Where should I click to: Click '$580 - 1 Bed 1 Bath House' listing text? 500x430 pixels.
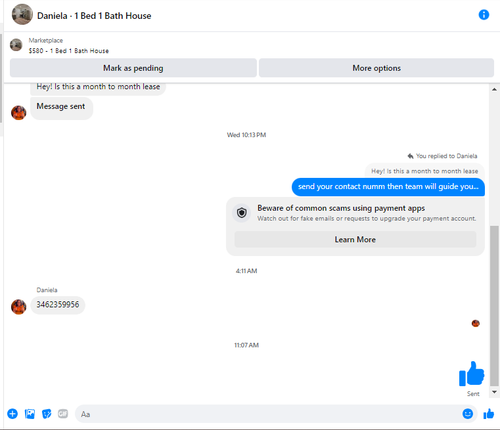(x=69, y=51)
